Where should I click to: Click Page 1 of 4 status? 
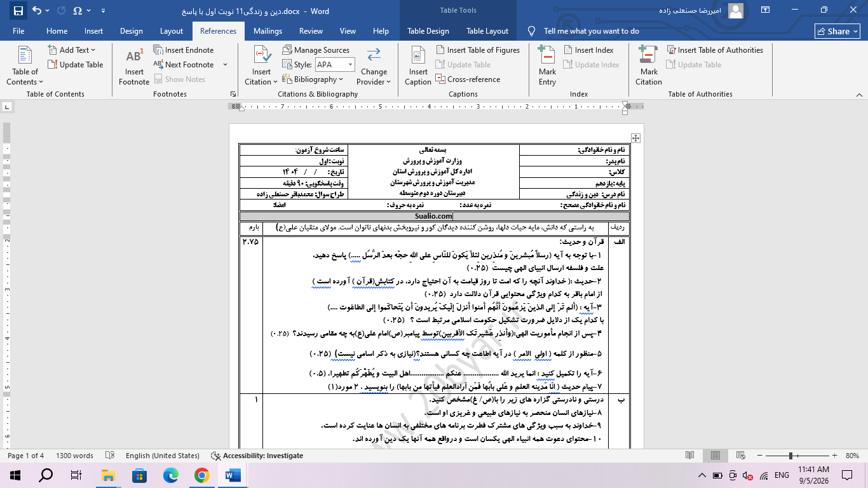[26, 456]
